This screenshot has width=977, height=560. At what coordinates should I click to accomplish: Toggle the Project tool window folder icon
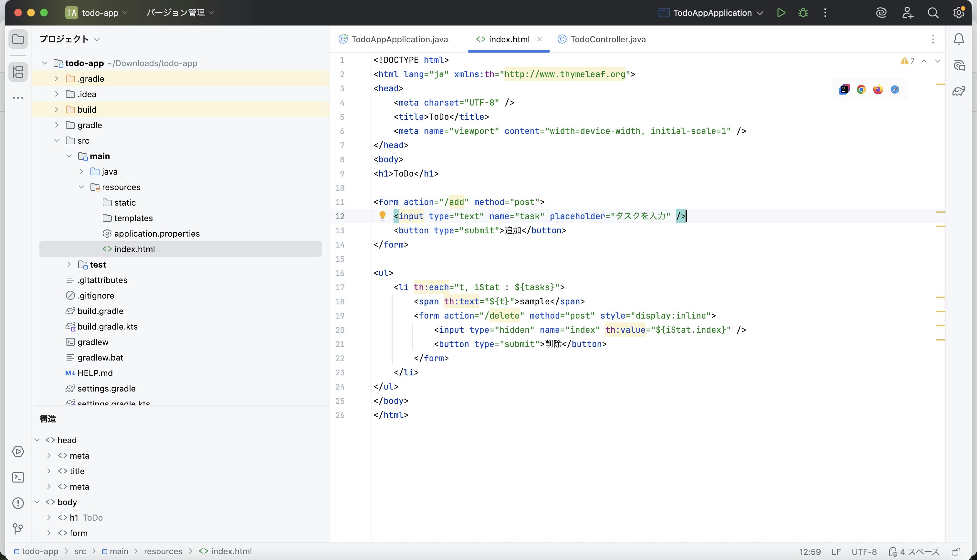pos(18,39)
